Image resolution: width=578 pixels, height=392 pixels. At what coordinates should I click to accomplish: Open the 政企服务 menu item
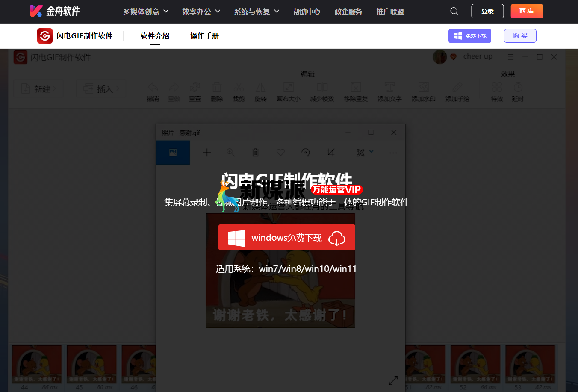(348, 12)
